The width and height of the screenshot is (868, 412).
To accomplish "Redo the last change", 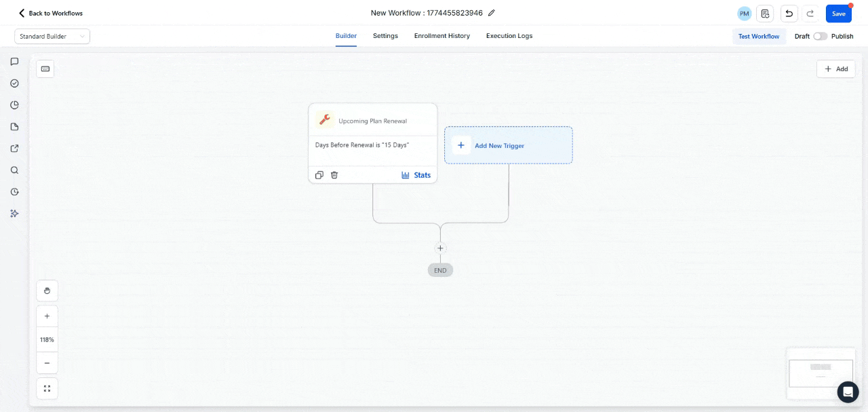I will point(810,14).
